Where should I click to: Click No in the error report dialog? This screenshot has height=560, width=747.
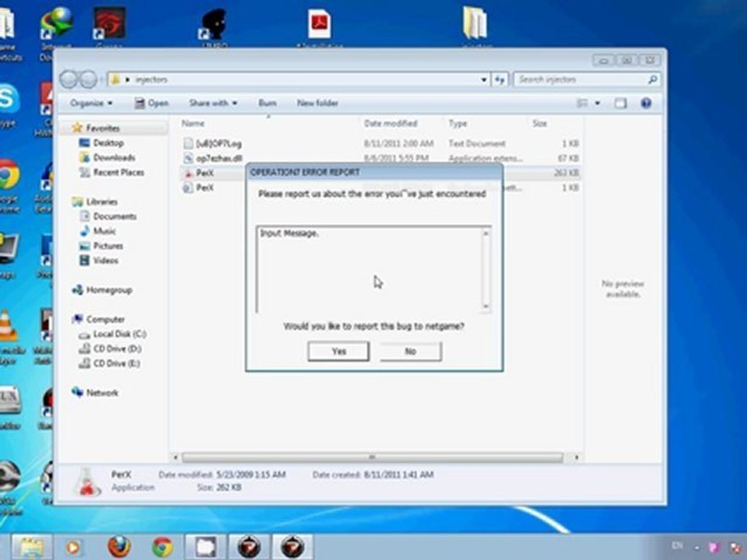411,352
